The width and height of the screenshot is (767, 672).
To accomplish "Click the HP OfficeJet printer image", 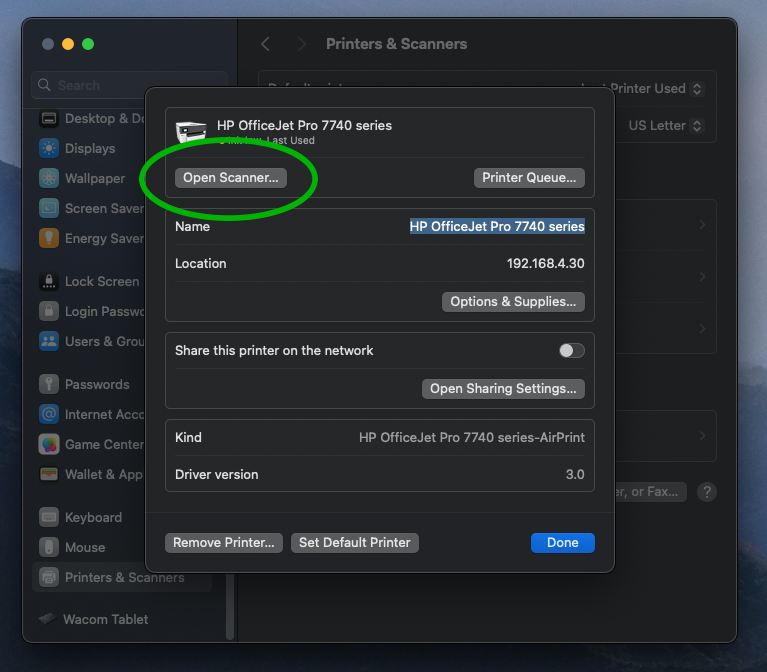I will click(191, 131).
